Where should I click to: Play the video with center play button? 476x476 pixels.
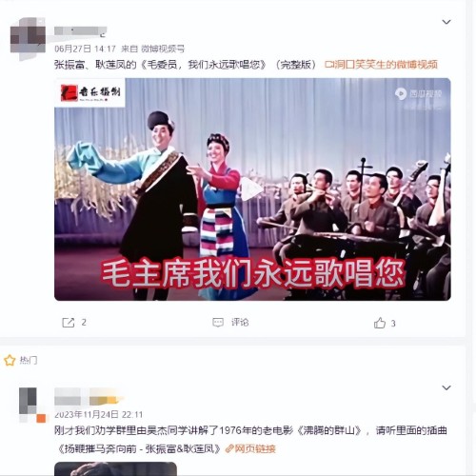(251, 189)
